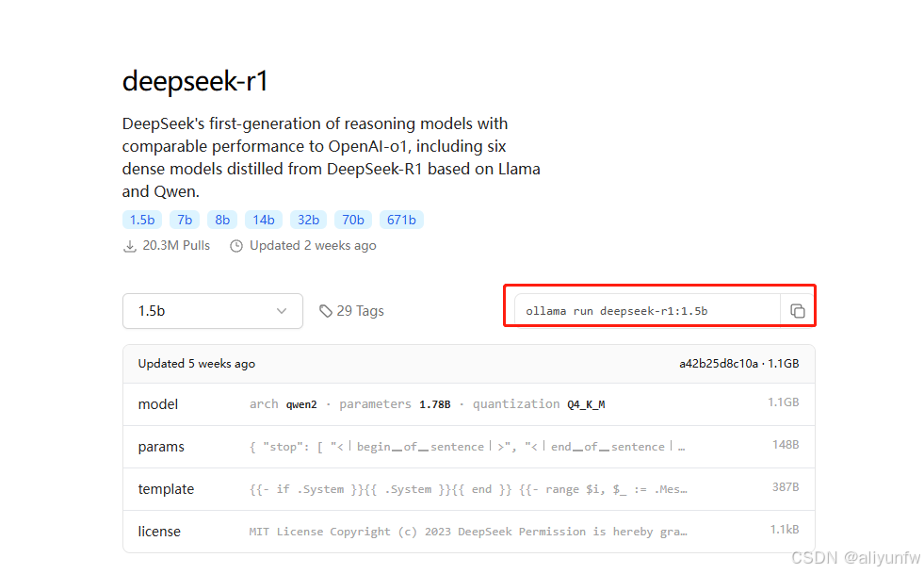Click the 148B size in params row
The height and width of the screenshot is (574, 924).
(786, 445)
